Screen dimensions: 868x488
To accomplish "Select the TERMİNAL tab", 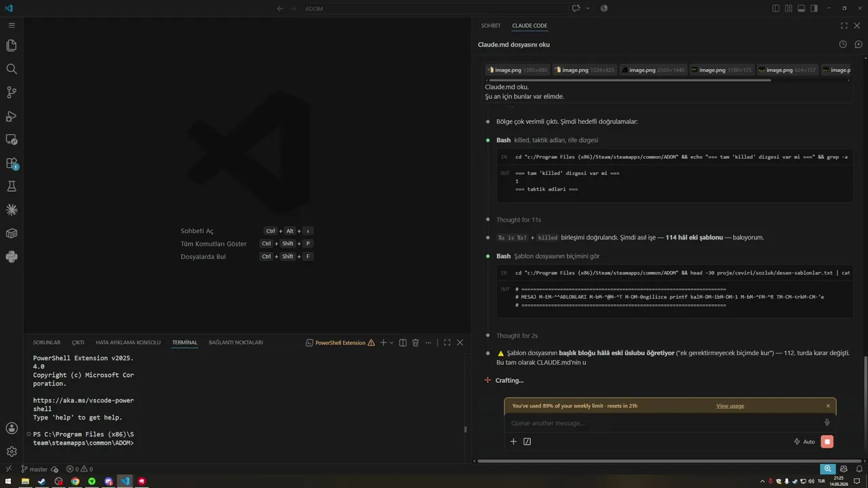I will coord(184,342).
